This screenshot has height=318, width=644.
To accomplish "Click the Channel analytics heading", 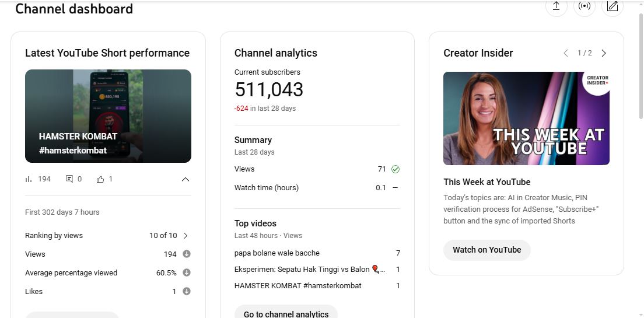I will click(x=275, y=53).
